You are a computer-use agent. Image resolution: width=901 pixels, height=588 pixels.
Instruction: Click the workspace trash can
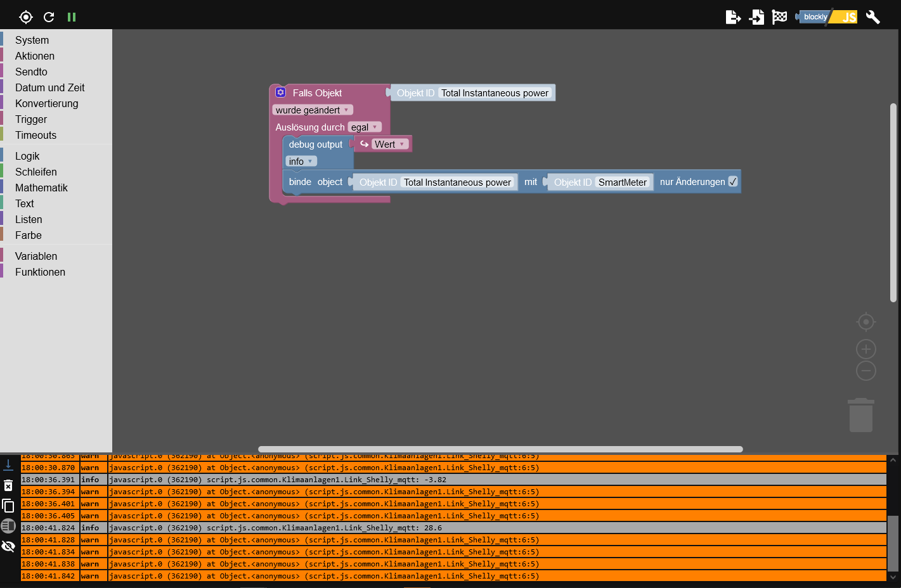click(861, 415)
